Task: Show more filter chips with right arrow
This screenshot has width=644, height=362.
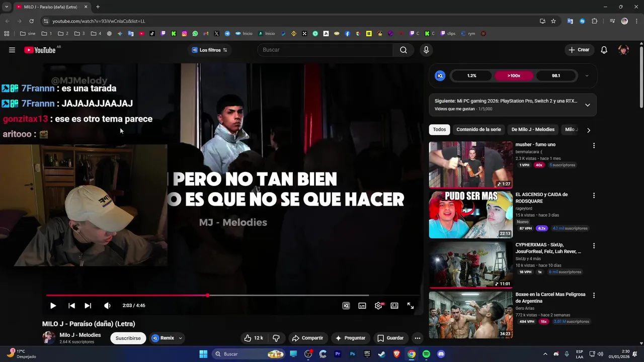Action: (x=588, y=130)
